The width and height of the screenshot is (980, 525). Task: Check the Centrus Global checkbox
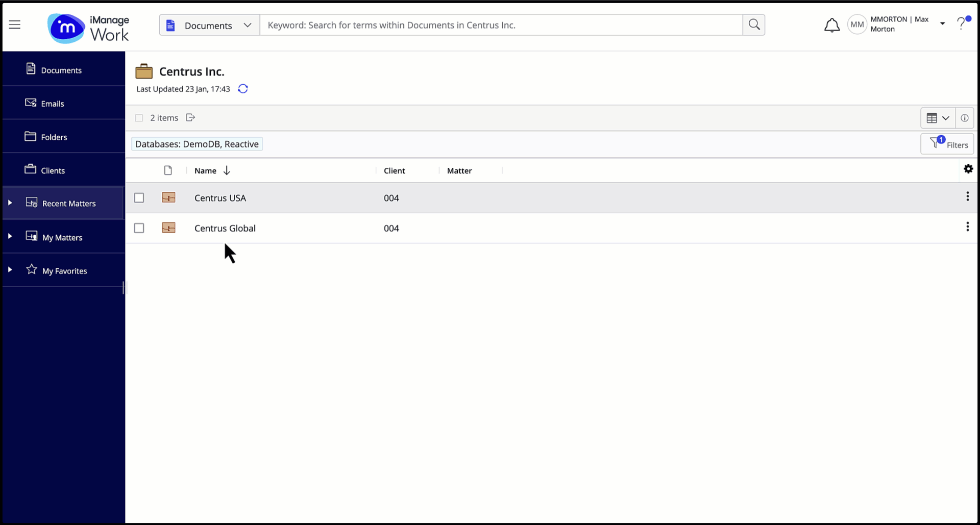click(139, 228)
